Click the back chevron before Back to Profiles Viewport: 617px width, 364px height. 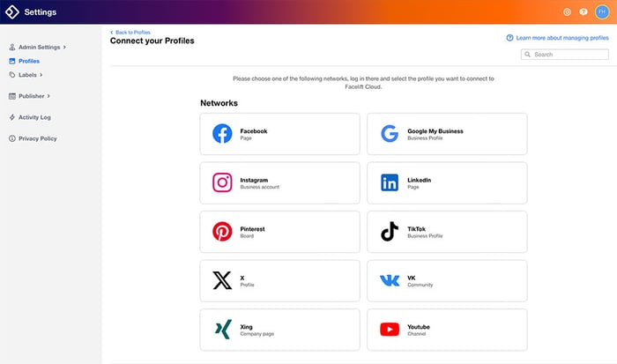pos(112,33)
